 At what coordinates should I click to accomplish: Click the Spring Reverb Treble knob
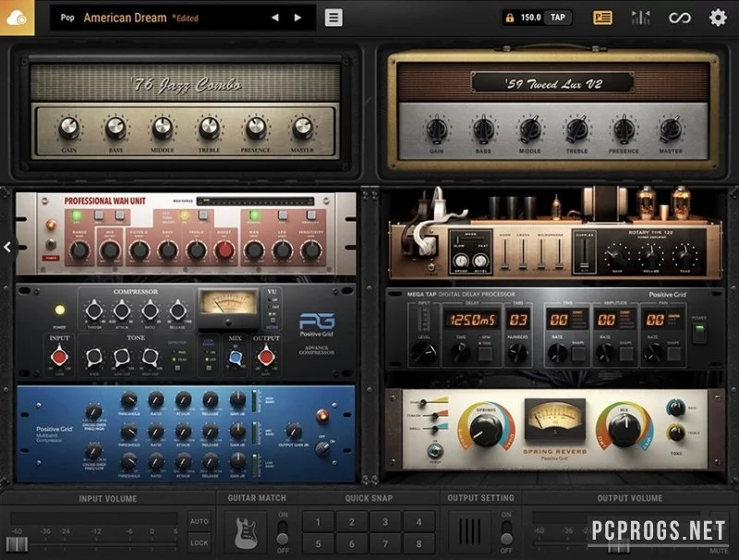[676, 432]
